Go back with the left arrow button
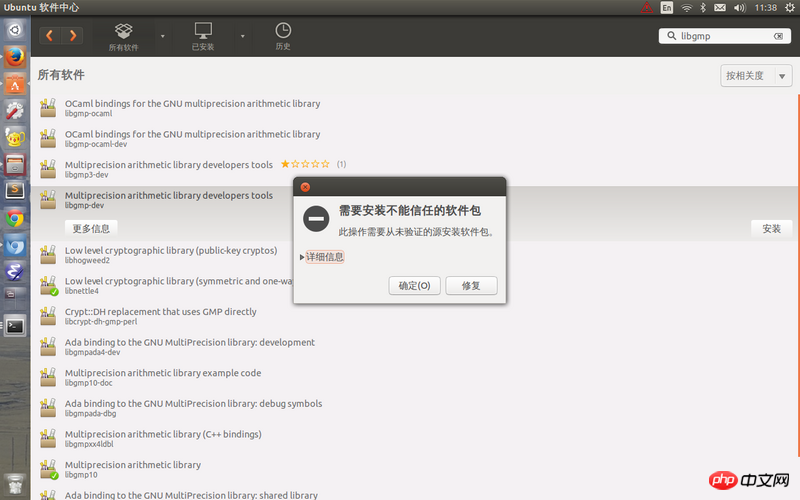 pyautogui.click(x=50, y=35)
